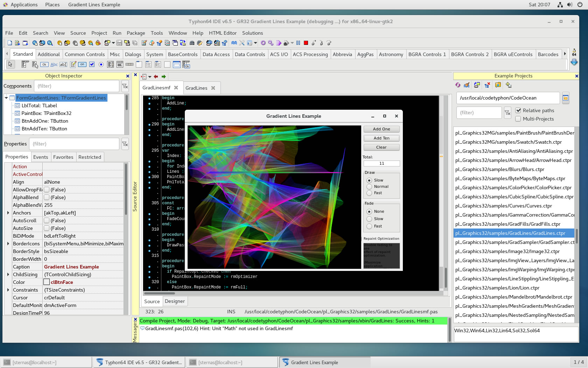Click the power icon in top bar
The height and width of the screenshot is (368, 588).
pyautogui.click(x=580, y=5)
